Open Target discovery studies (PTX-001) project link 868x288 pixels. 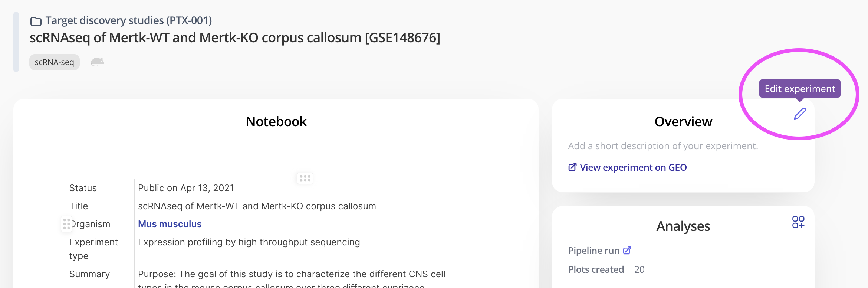click(128, 20)
